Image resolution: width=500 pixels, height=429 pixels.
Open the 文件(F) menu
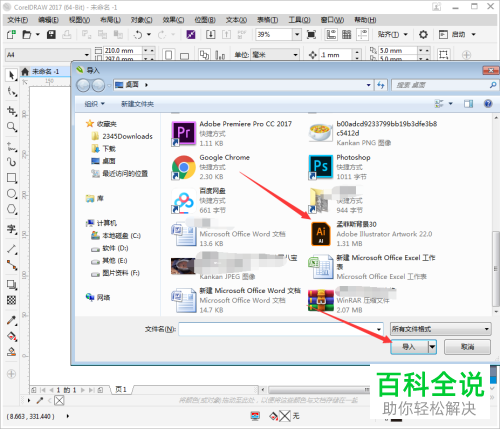pos(18,20)
